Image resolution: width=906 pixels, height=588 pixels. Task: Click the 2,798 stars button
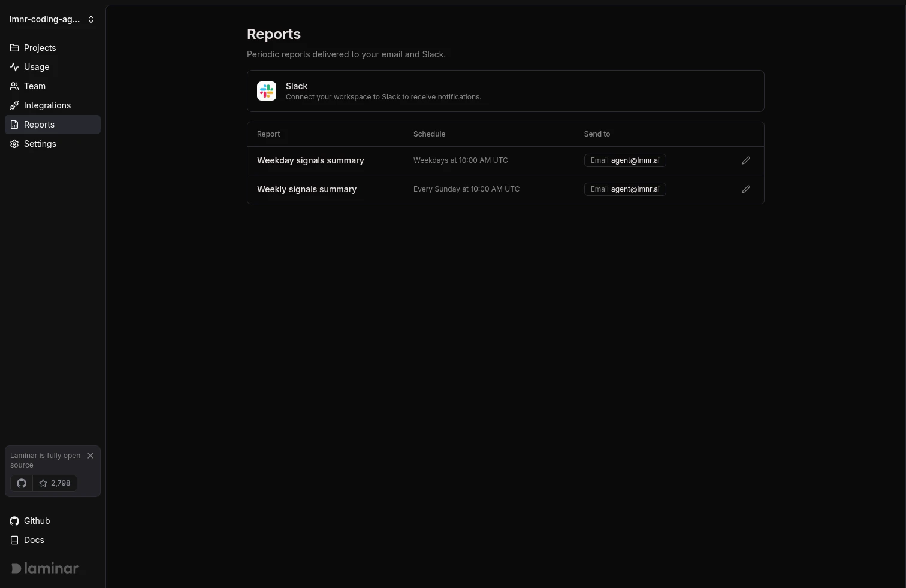[55, 483]
